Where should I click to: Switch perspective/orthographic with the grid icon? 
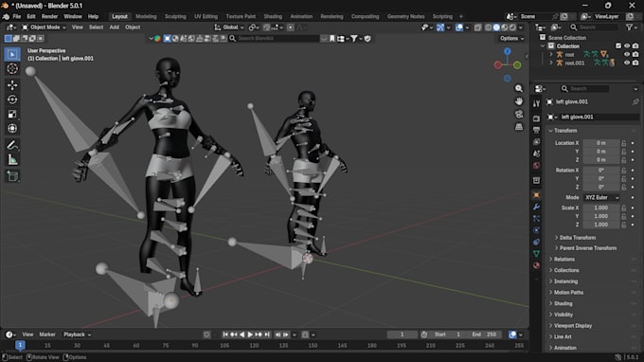519,127
